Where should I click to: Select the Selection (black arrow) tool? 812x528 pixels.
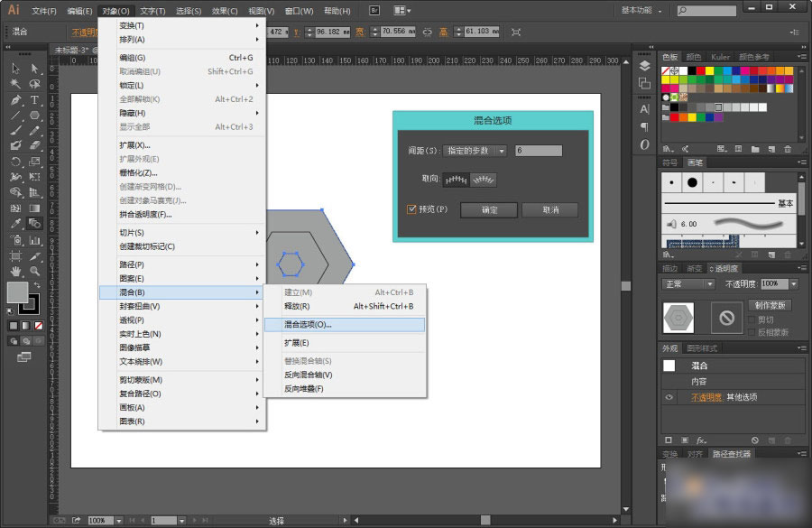coord(15,69)
